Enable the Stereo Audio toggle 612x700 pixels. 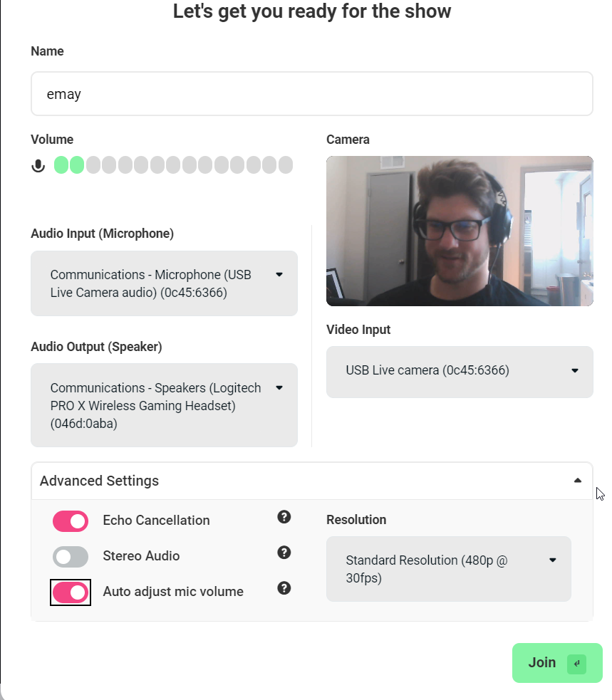(x=71, y=557)
